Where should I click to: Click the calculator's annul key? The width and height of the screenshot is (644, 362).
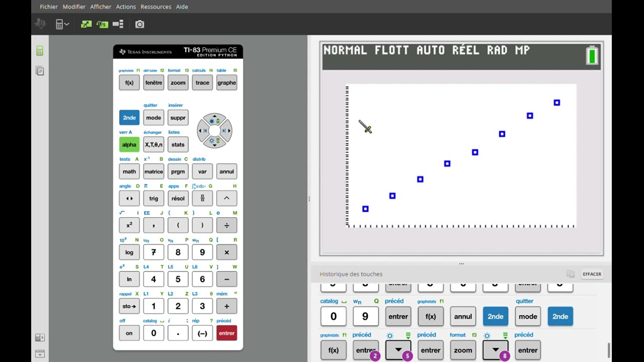(x=226, y=171)
